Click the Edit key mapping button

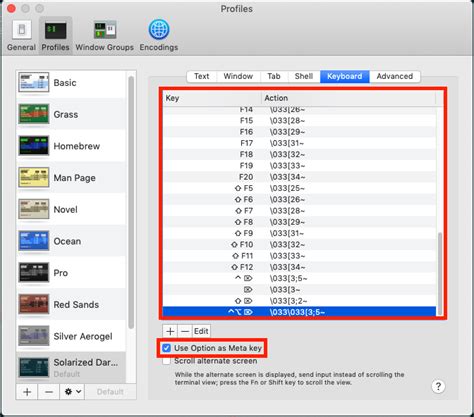201,331
